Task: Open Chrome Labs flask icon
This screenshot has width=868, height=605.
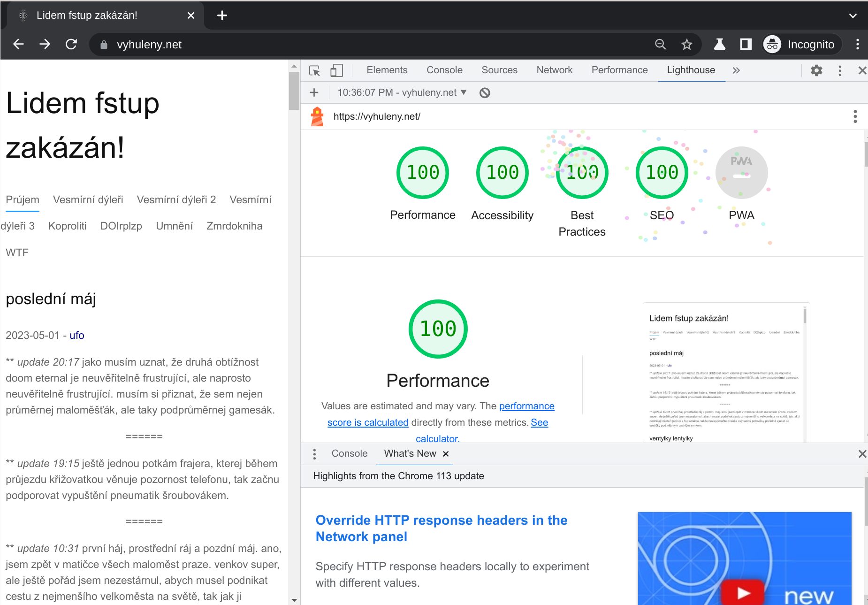Action: tap(719, 45)
